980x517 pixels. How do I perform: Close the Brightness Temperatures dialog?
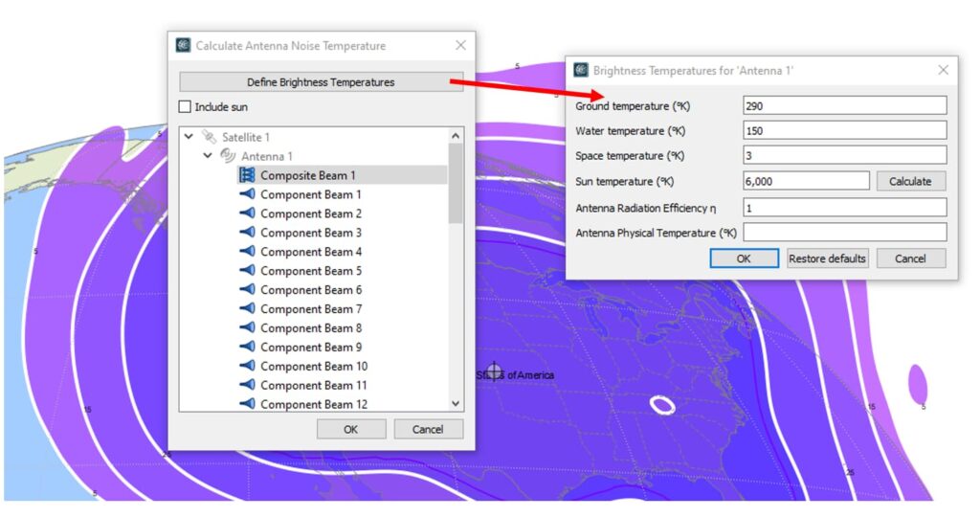tap(943, 70)
